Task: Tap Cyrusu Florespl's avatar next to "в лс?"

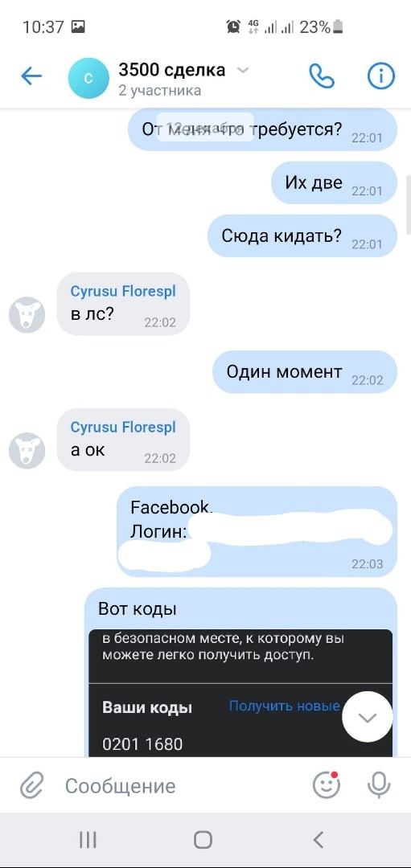Action: click(27, 315)
